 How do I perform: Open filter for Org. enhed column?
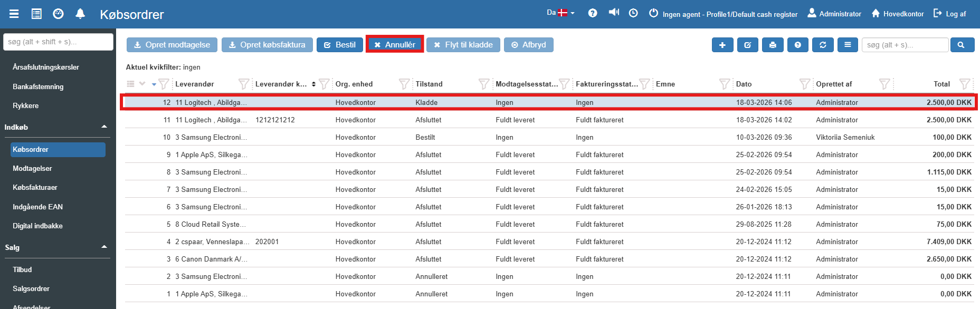pos(404,84)
